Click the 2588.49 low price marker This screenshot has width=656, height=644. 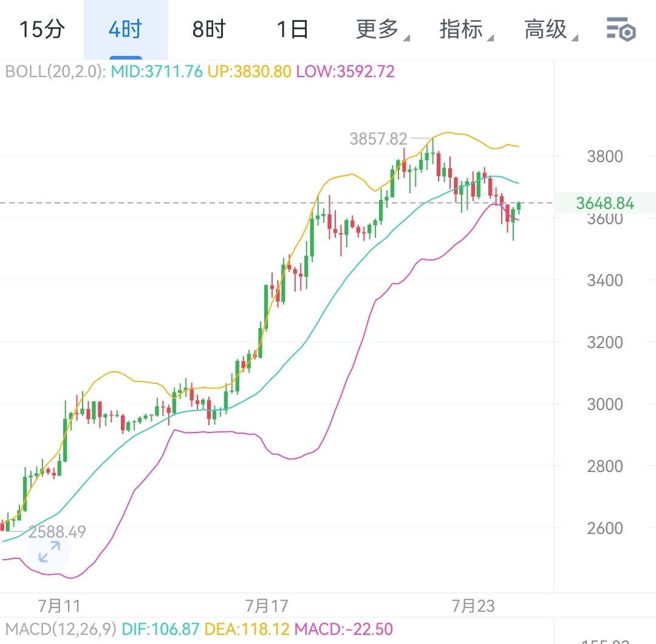57,532
